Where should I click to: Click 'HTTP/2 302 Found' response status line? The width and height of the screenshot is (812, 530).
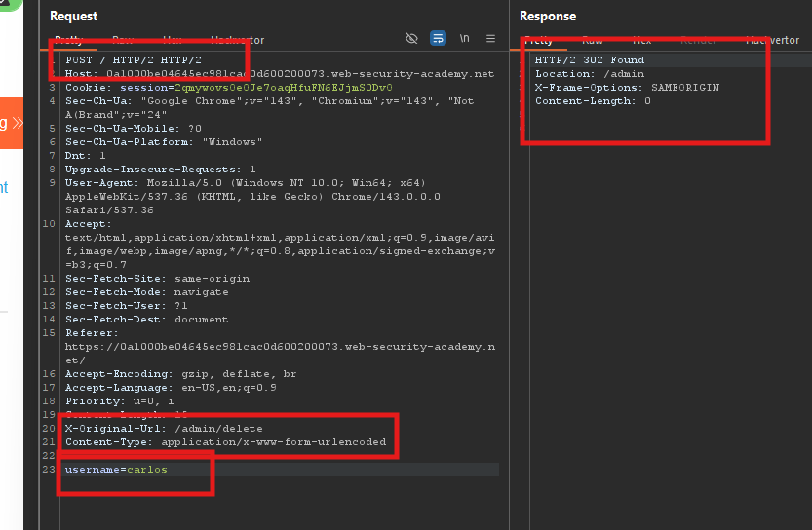pos(590,60)
